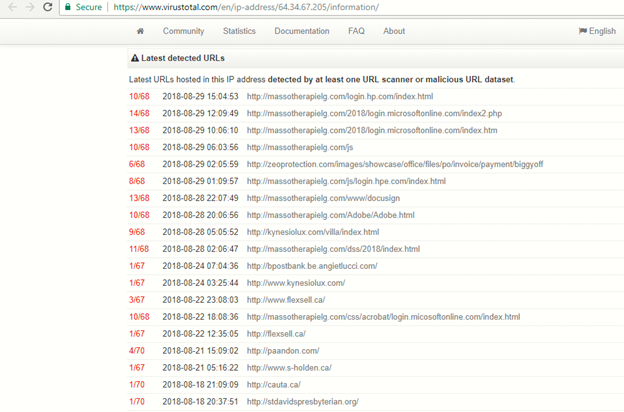Open the About menu item

tap(394, 31)
